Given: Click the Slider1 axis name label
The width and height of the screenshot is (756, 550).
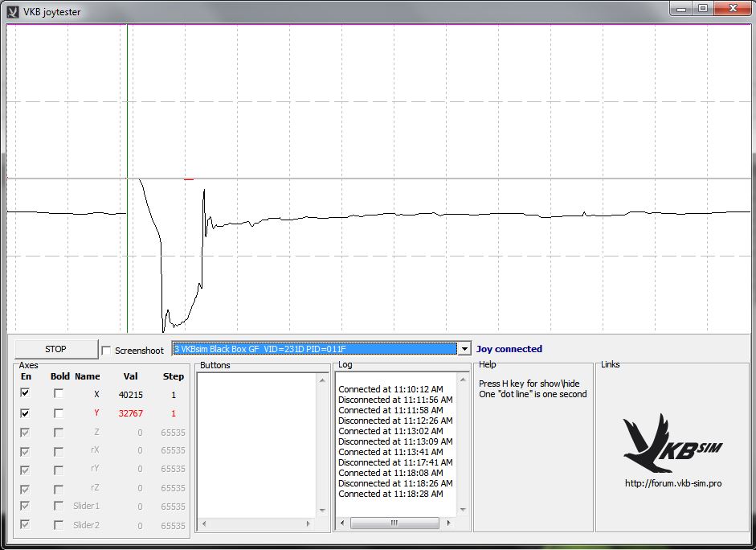Looking at the screenshot, I should click(86, 506).
